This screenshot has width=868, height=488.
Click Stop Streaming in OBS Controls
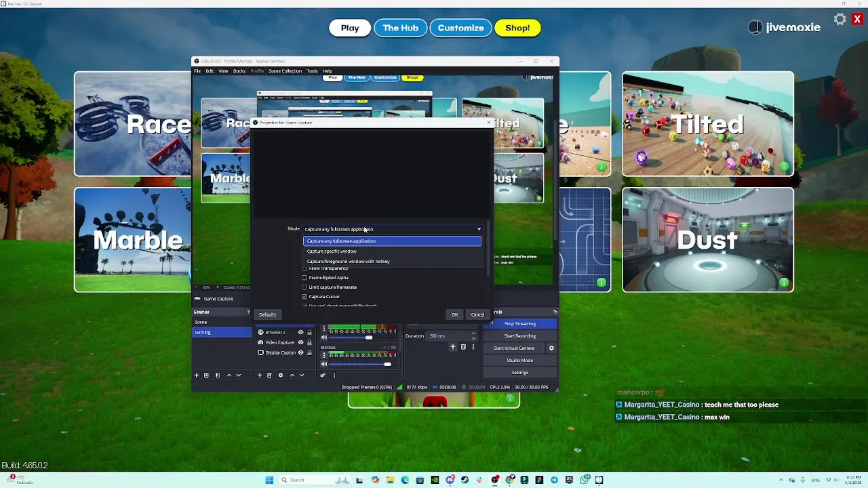(520, 323)
